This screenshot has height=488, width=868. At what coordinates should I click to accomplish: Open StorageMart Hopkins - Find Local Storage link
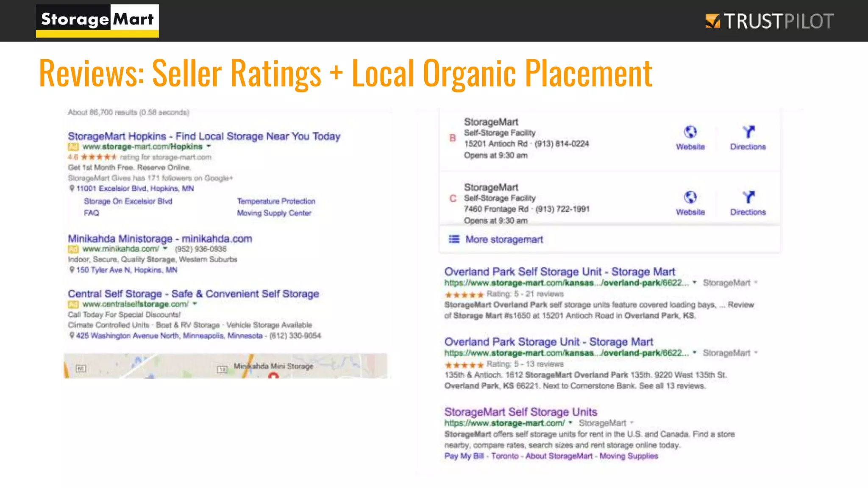coord(204,136)
